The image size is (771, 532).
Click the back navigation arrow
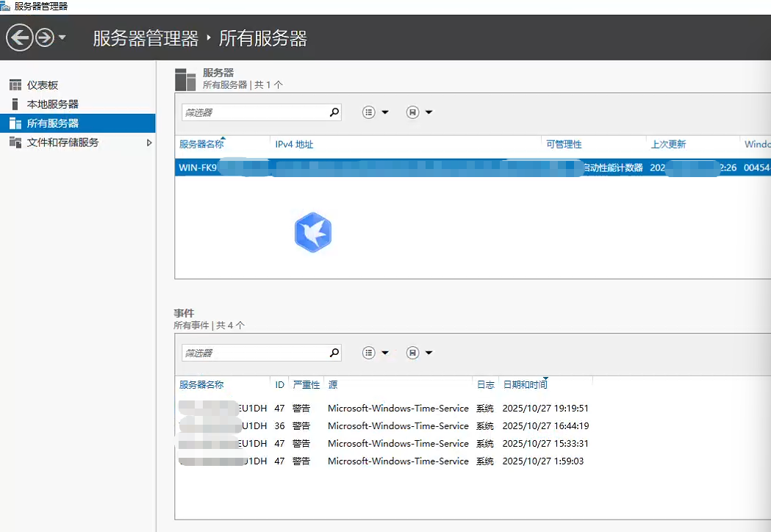click(21, 36)
